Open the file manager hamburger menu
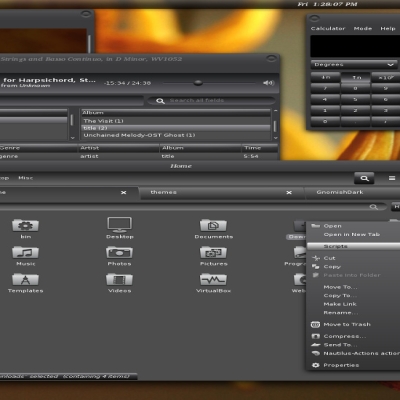Image resolution: width=400 pixels, height=400 pixels. [392, 178]
